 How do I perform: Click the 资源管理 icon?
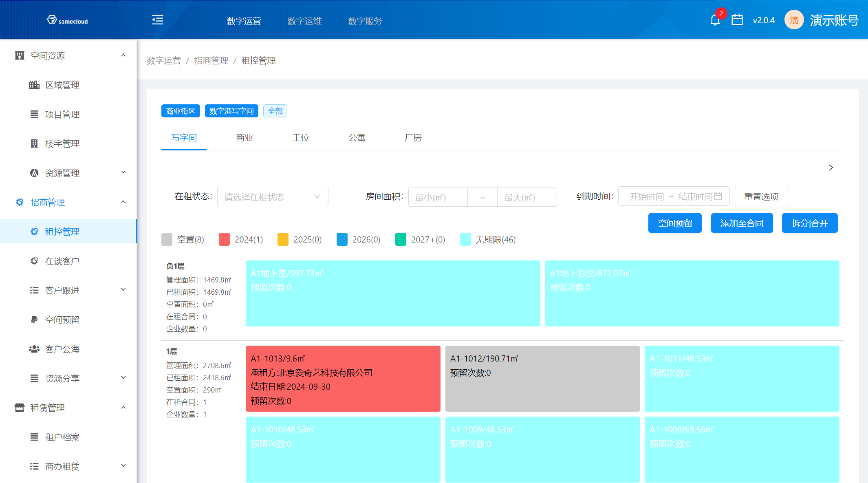tap(34, 173)
